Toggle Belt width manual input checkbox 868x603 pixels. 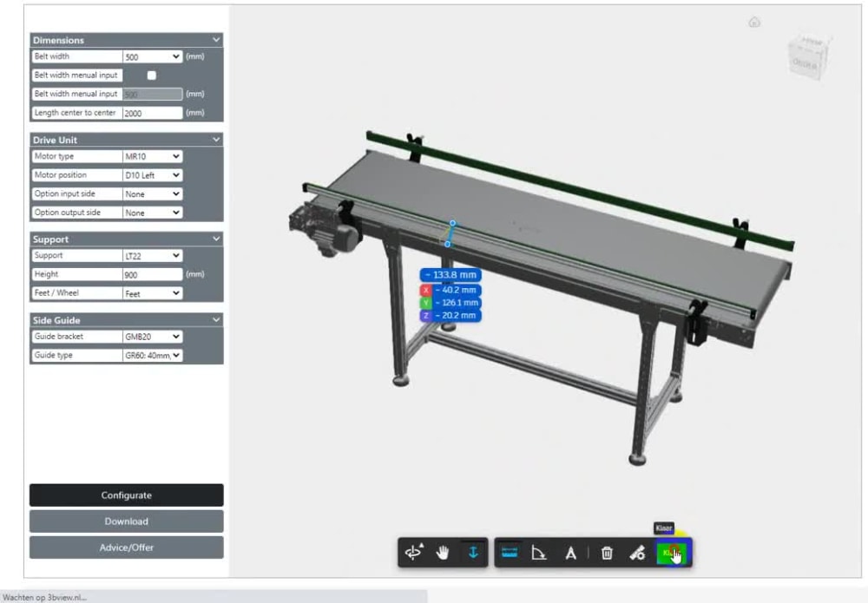[x=152, y=75]
